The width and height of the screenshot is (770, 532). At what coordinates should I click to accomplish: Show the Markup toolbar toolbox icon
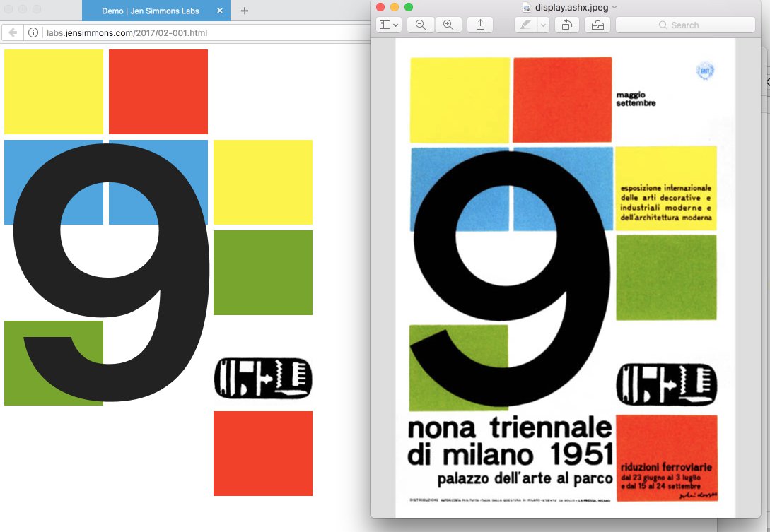pyautogui.click(x=597, y=25)
